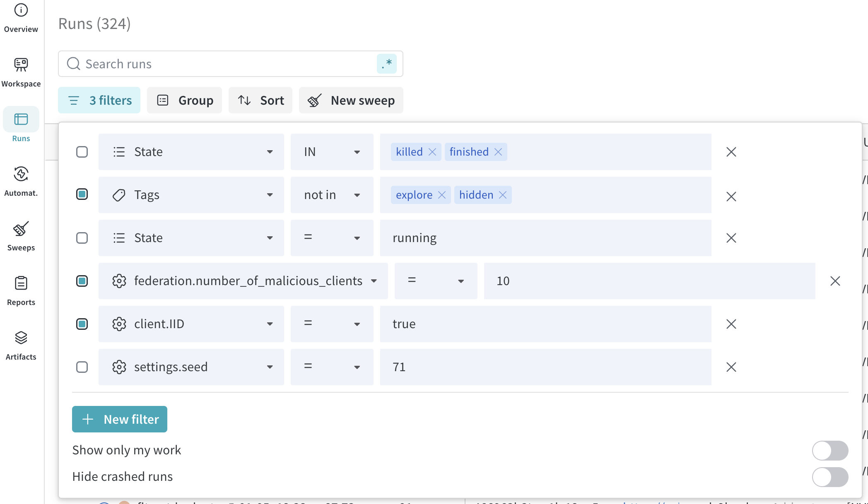Disable the client.IID filter checkbox

click(82, 324)
